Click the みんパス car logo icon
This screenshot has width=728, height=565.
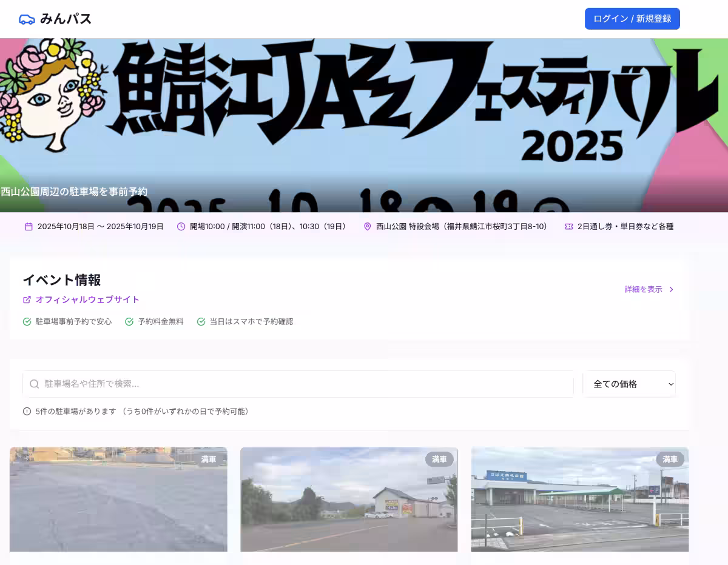tap(27, 19)
